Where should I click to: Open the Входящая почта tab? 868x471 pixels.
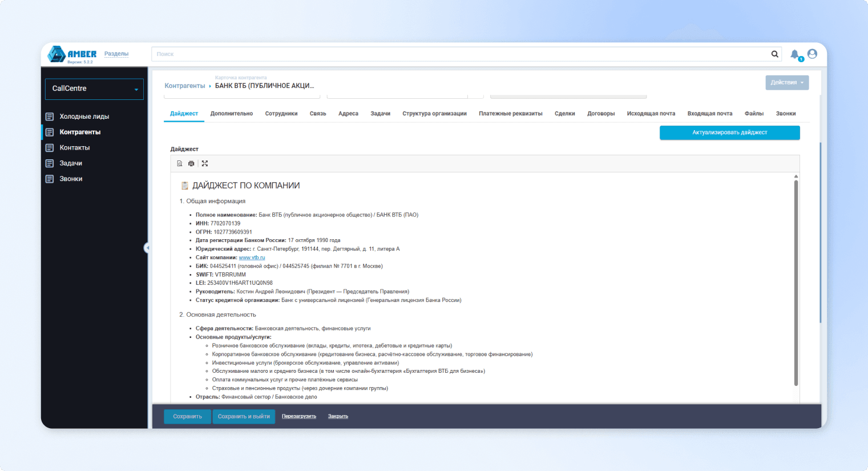pyautogui.click(x=710, y=114)
